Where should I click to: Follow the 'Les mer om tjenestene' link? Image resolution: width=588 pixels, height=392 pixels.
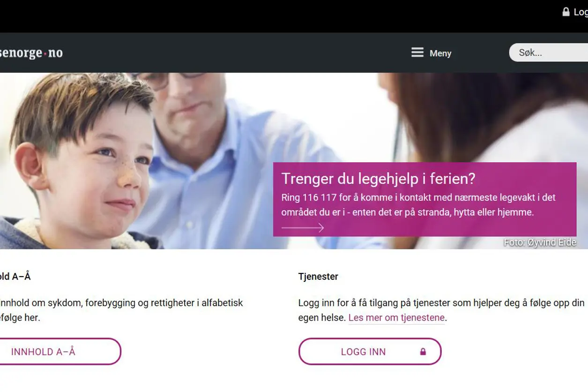pyautogui.click(x=396, y=318)
